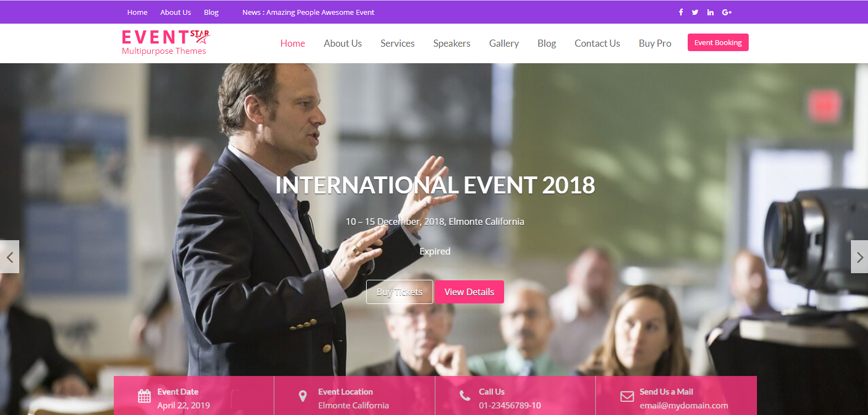Click the View Details button
This screenshot has height=415, width=868.
point(469,292)
